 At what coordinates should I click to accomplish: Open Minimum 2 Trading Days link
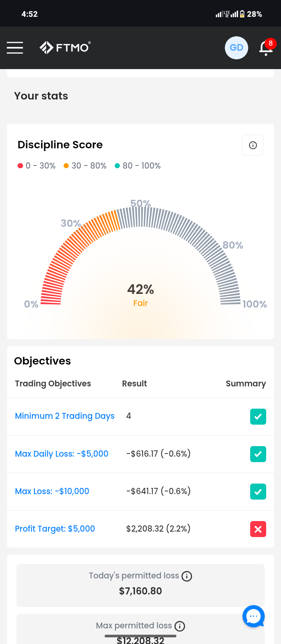tap(65, 416)
